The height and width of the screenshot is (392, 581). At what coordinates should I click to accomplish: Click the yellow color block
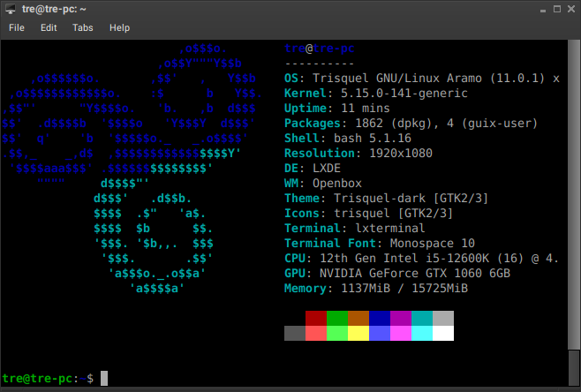pyautogui.click(x=358, y=333)
